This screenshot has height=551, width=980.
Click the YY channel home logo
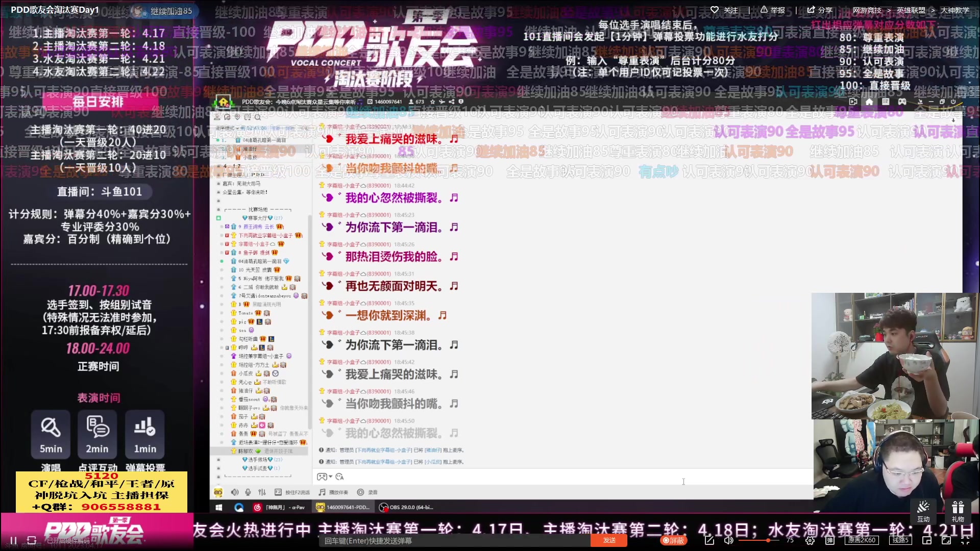[x=223, y=102]
